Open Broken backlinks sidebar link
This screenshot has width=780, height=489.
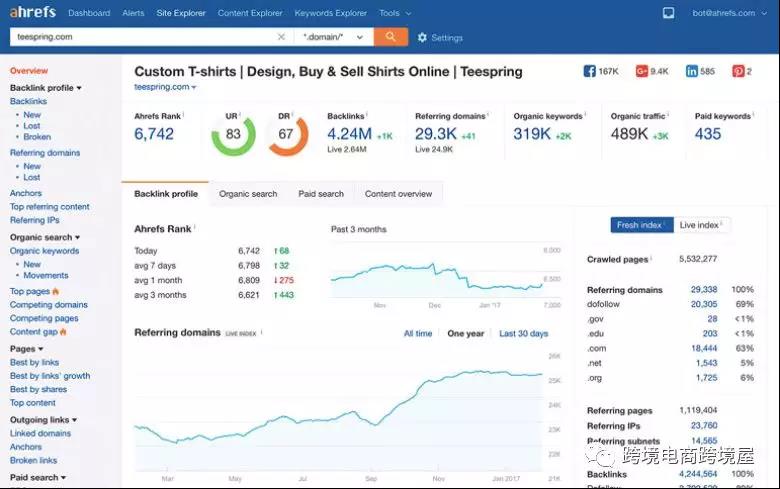click(37, 137)
